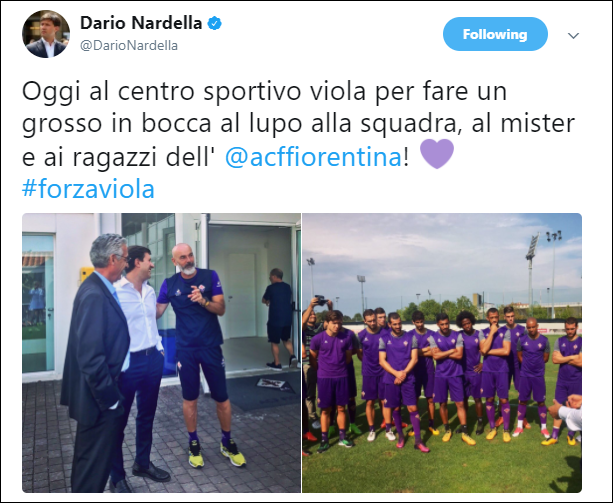Click the photographer holding a camera
Viewport: 613px width, 503px height.
tap(315, 352)
